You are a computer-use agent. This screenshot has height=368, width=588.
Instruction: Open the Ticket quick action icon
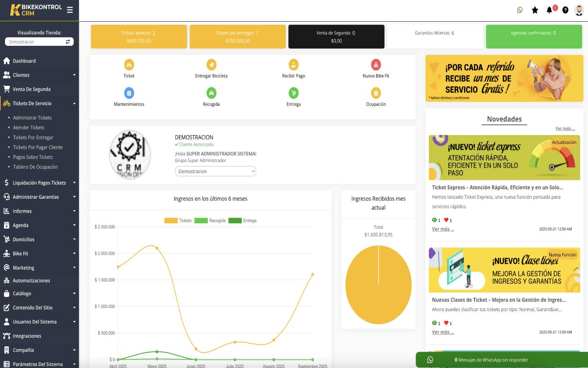pyautogui.click(x=129, y=64)
